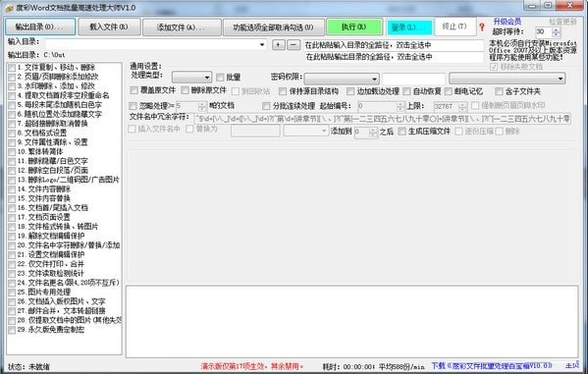Click the 添加文件 add files button
Screen dimensions: 588x374
click(182, 27)
